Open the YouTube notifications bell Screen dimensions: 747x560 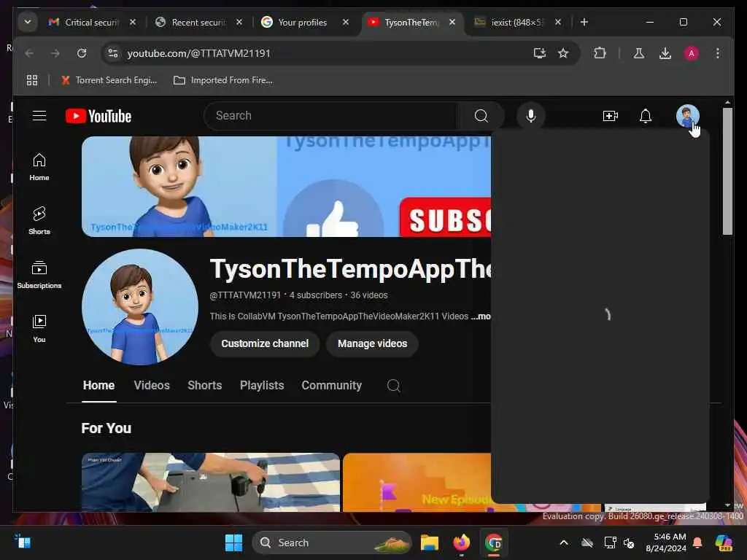646,116
